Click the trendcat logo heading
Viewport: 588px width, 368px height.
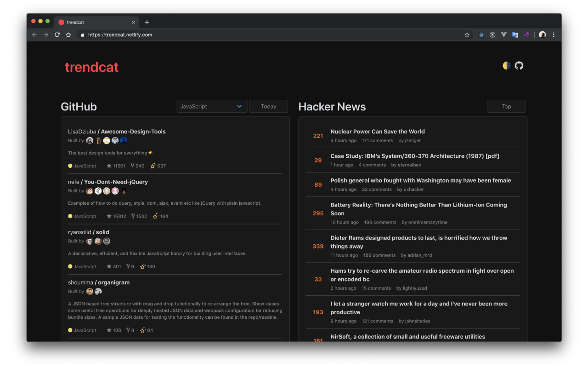[91, 67]
